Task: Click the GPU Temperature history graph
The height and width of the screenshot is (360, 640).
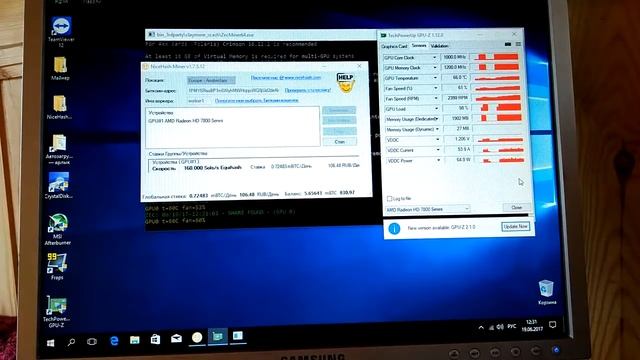Action: pos(497,78)
